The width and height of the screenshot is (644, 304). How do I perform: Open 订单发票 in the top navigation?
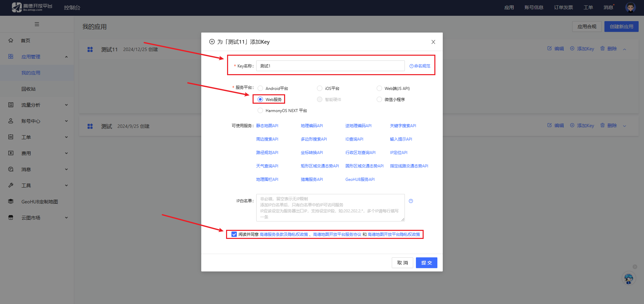(x=563, y=7)
